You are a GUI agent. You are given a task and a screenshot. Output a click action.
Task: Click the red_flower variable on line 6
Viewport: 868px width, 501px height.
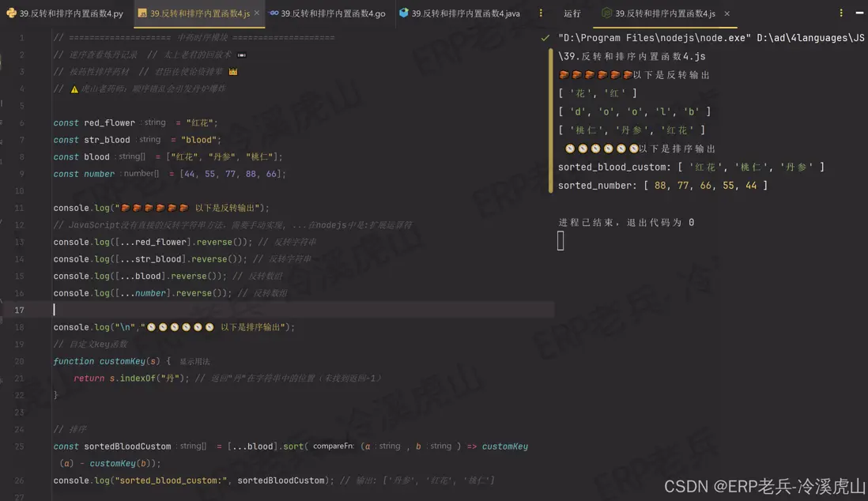110,123
